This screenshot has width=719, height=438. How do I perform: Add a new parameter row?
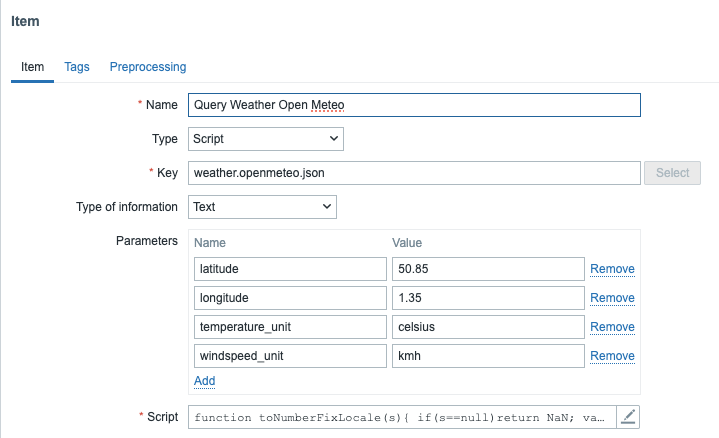click(x=204, y=381)
